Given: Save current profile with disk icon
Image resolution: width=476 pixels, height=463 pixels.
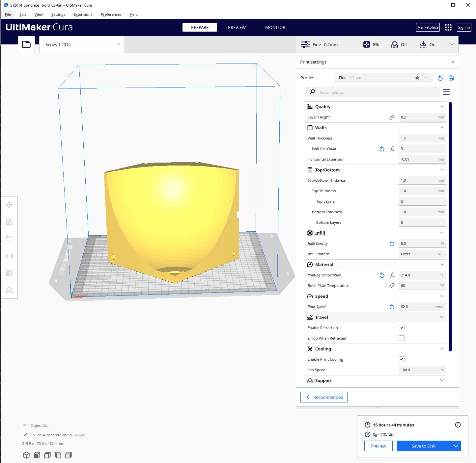Looking at the screenshot, I should point(451,78).
